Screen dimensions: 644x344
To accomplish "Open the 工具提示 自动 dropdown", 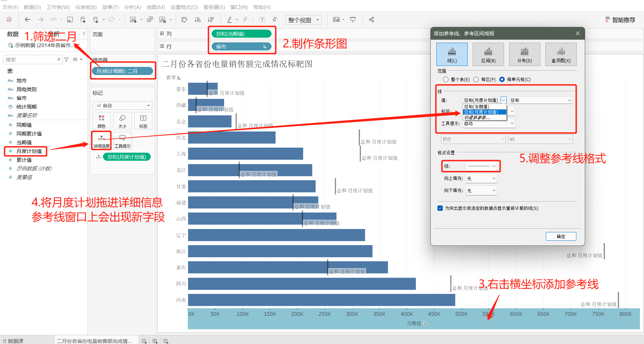I will click(489, 123).
